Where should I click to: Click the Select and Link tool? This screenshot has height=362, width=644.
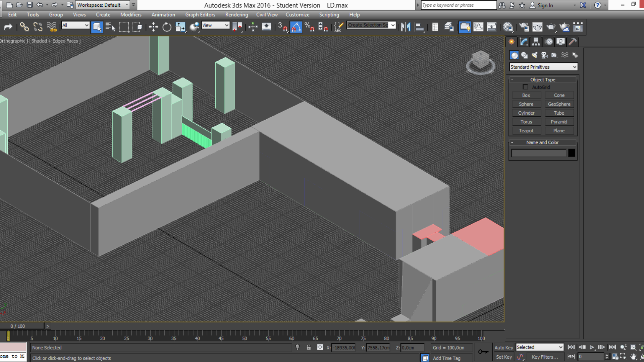coord(24,27)
